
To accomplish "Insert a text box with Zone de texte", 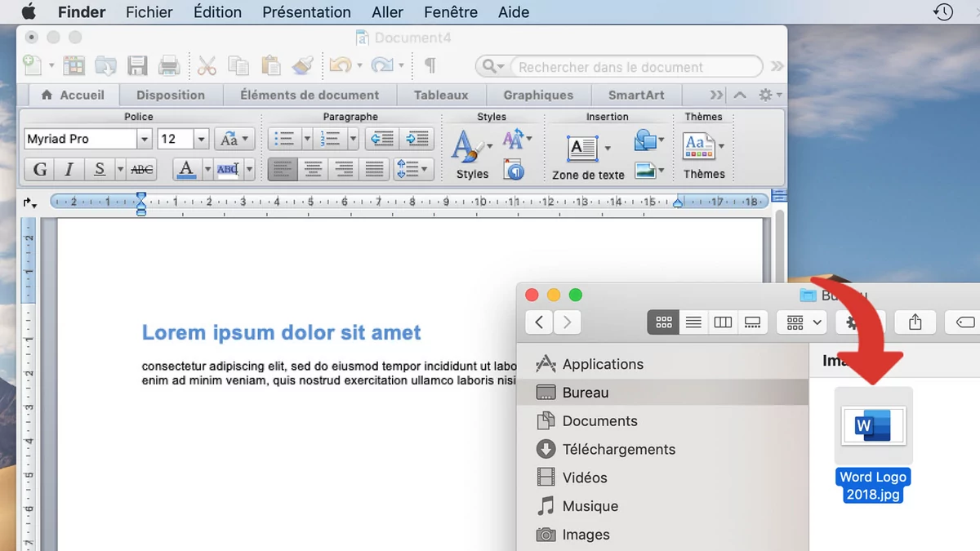I will [x=583, y=149].
